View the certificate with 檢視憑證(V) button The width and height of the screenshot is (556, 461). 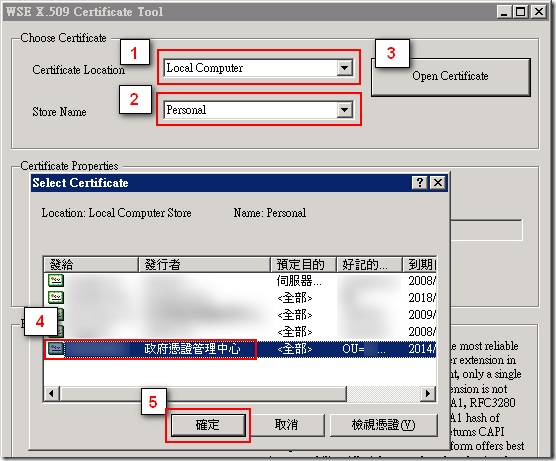click(x=384, y=425)
